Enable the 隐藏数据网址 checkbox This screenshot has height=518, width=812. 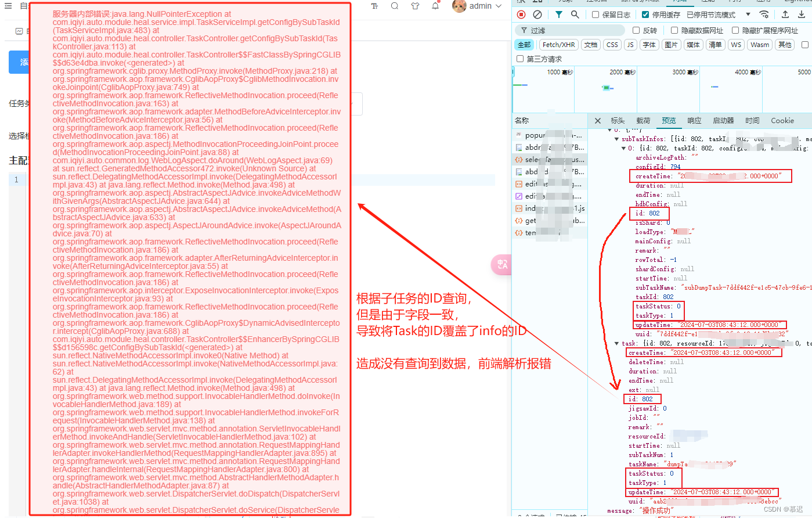(674, 30)
